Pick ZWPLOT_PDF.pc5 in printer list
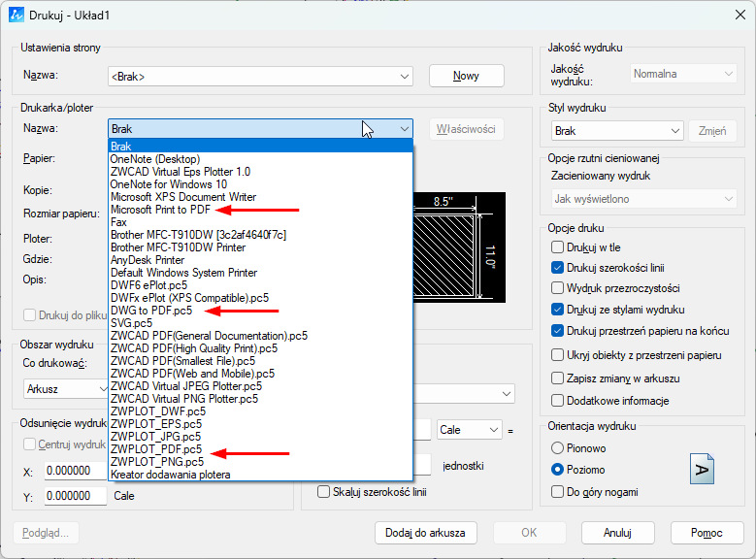756x559 pixels. (156, 449)
